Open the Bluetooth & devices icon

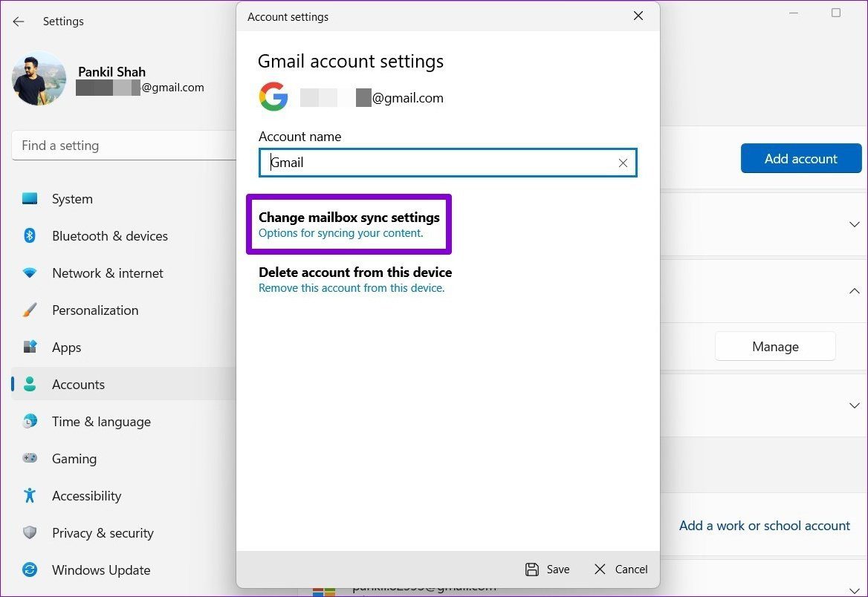(30, 235)
